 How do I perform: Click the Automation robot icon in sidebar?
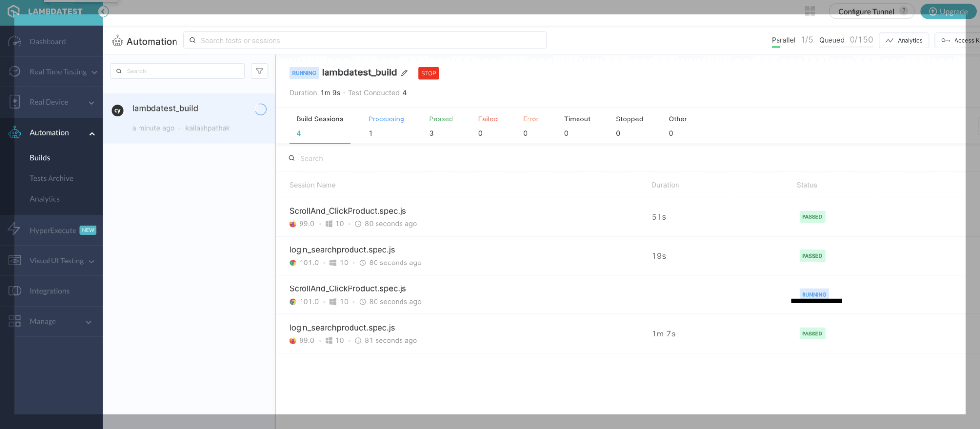tap(15, 132)
